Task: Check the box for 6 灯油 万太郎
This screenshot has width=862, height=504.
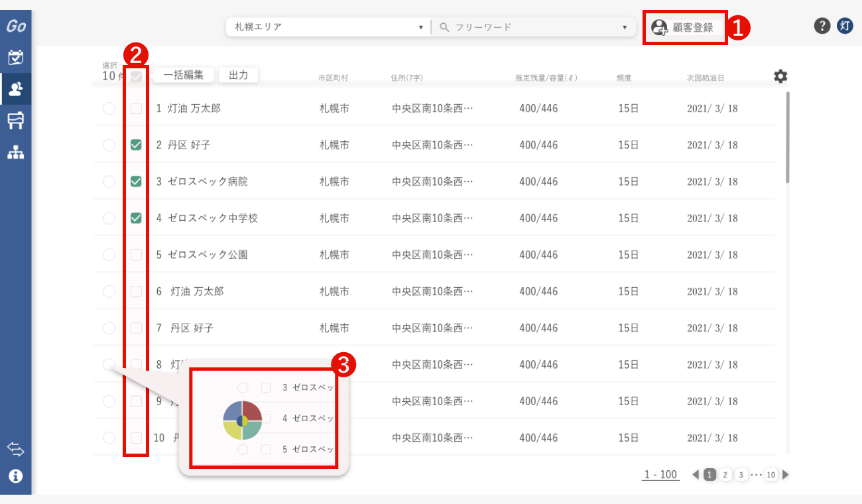Action: click(136, 291)
